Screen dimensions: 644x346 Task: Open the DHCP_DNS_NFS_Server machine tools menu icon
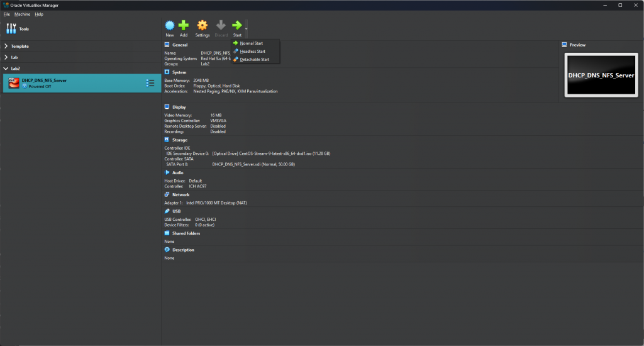pos(150,83)
